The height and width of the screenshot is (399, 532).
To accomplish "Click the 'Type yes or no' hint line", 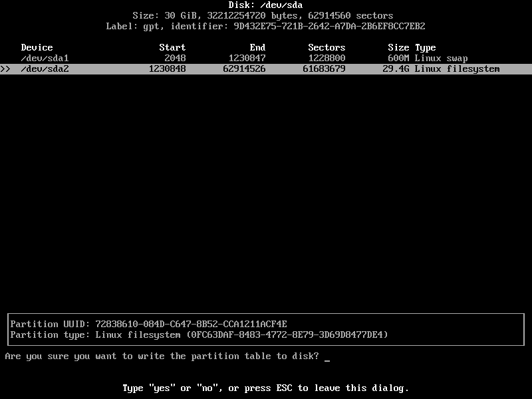I will pyautogui.click(x=265, y=388).
